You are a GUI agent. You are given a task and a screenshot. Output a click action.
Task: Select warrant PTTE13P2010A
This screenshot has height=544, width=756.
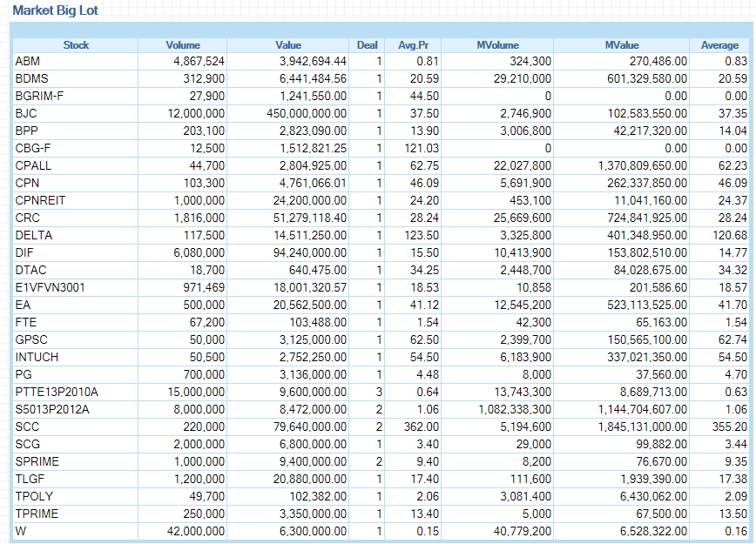tap(57, 392)
